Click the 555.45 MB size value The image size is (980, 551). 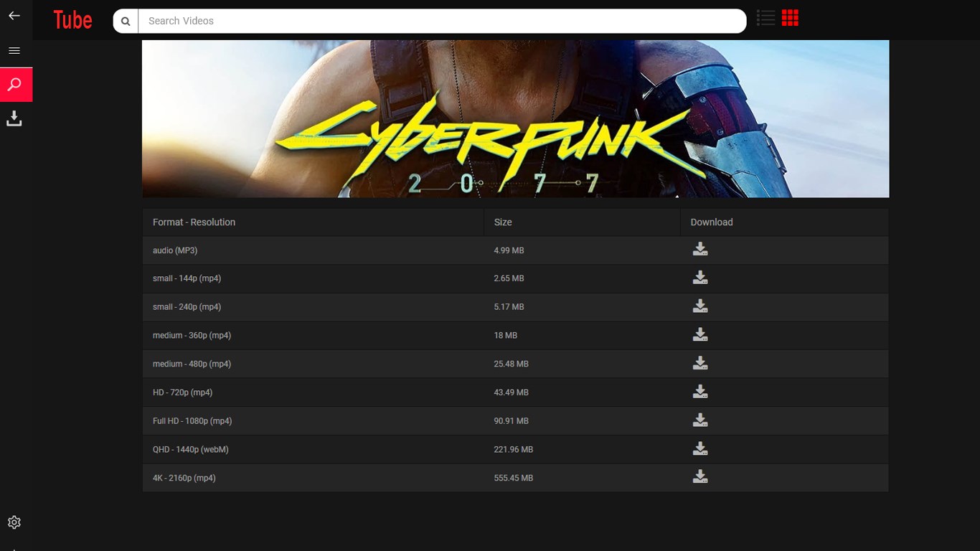coord(514,478)
